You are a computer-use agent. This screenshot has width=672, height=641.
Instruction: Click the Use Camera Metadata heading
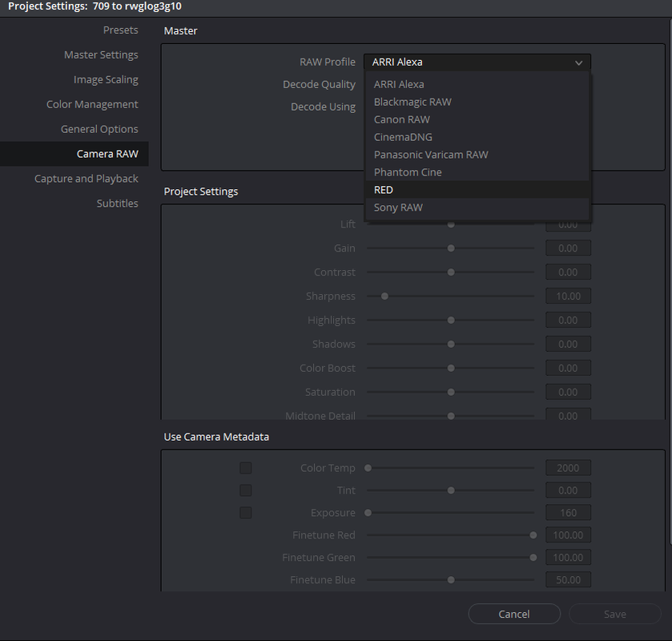(216, 437)
